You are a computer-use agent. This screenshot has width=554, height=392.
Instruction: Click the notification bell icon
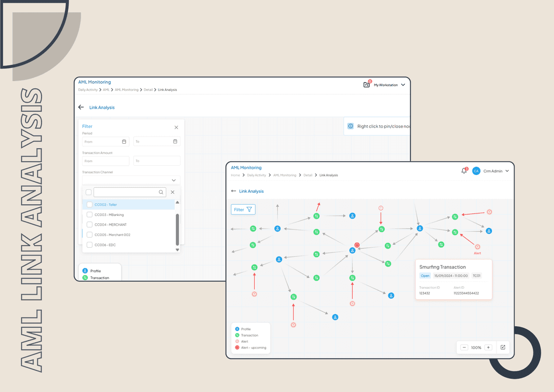[464, 171]
